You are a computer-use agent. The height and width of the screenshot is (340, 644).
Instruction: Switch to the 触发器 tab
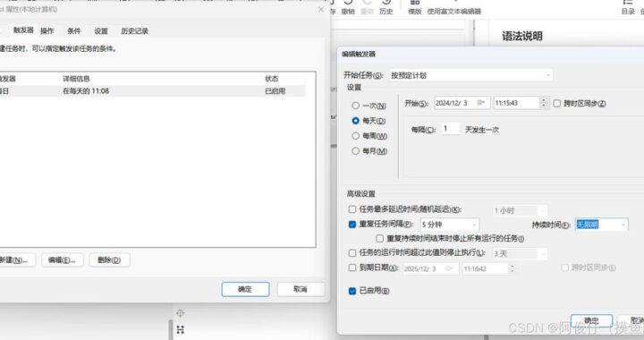(23, 30)
